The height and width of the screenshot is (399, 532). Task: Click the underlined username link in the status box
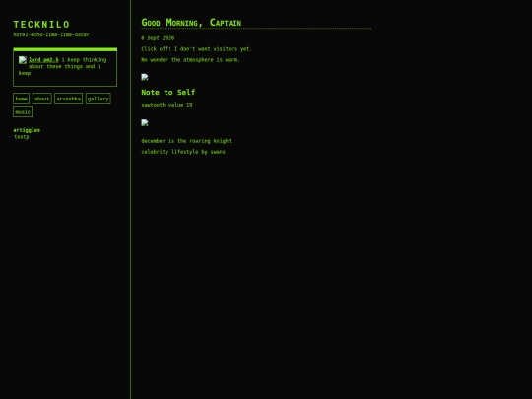[x=43, y=60]
